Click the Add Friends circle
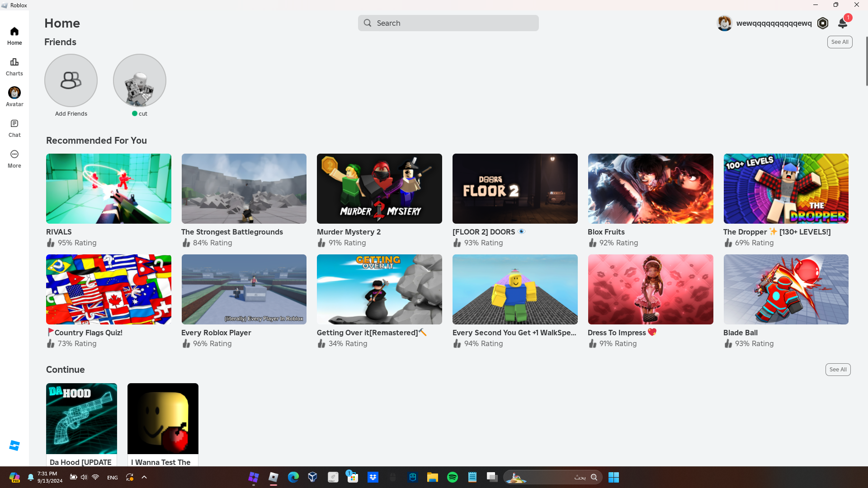 click(x=71, y=80)
